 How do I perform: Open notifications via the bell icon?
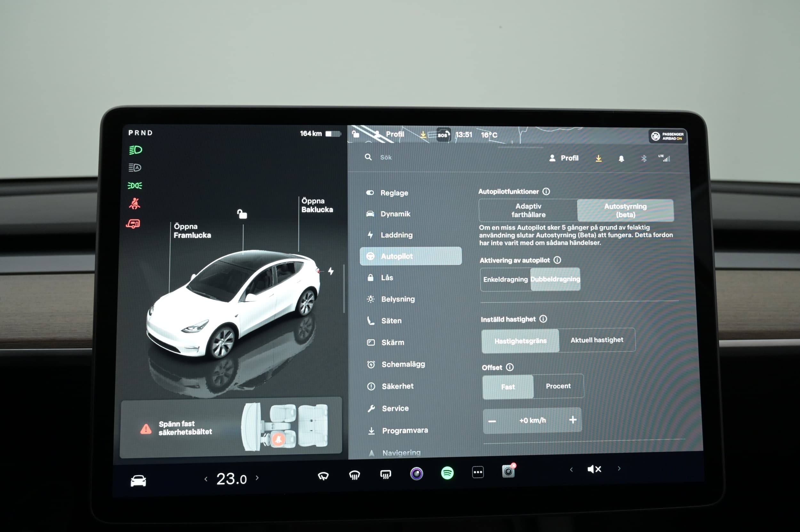pyautogui.click(x=621, y=159)
